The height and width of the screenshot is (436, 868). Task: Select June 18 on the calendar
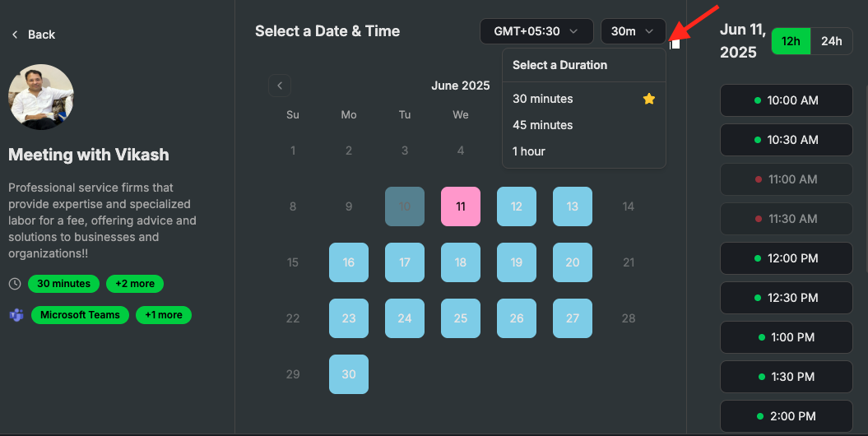[x=461, y=262]
